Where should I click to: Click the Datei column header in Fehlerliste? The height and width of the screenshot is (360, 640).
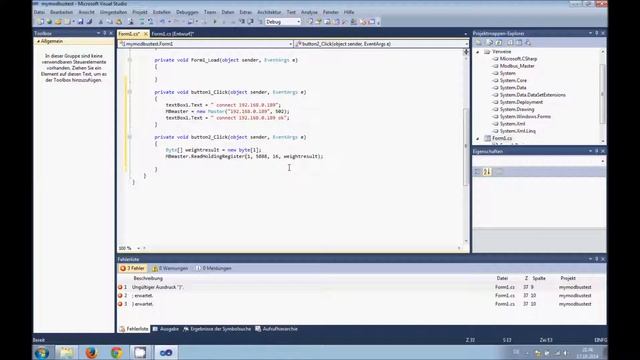point(502,278)
